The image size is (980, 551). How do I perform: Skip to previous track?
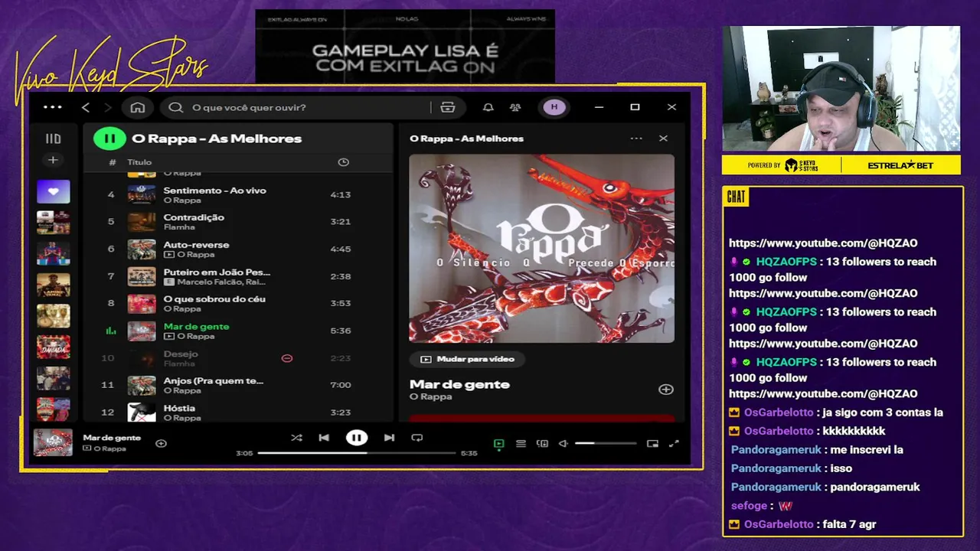[x=324, y=438]
